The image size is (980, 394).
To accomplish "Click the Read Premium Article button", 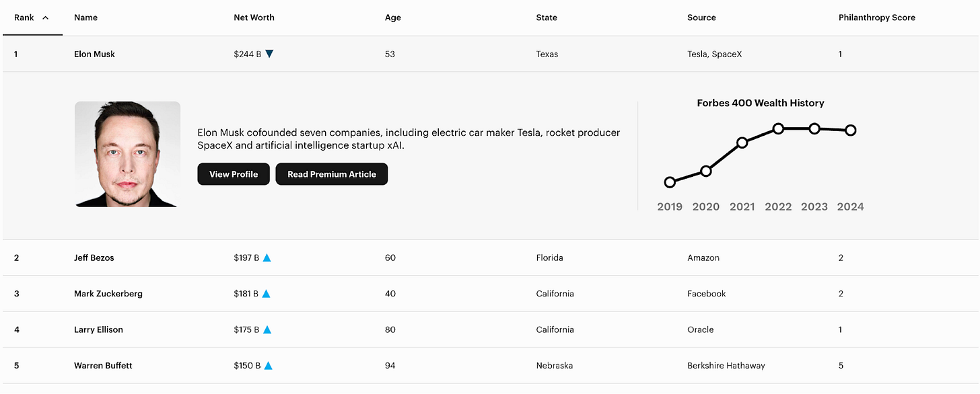I will (332, 174).
